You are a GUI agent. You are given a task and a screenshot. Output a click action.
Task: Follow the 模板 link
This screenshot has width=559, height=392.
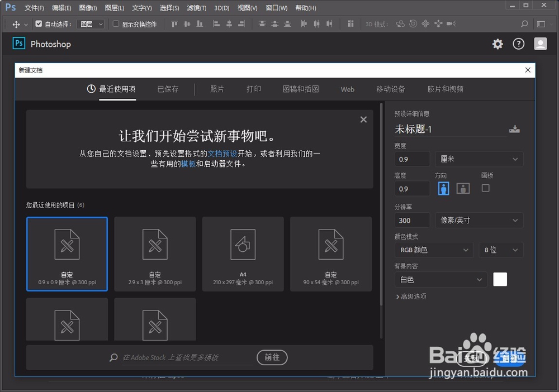coord(188,164)
